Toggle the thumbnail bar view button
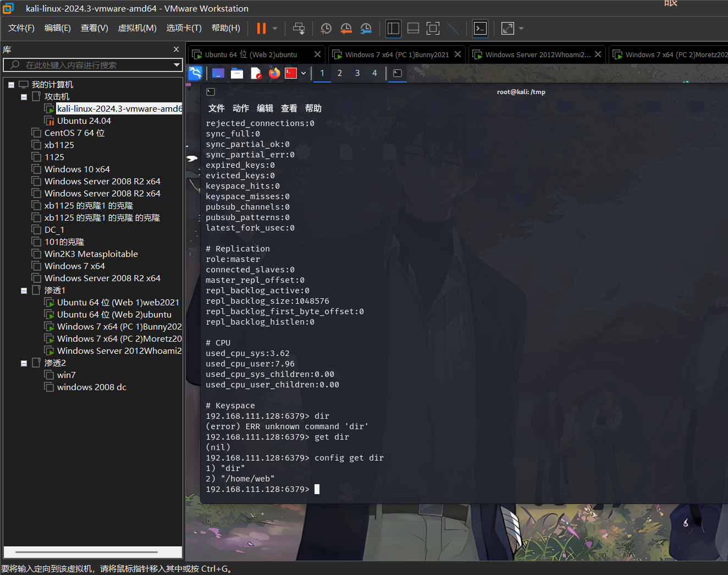The height and width of the screenshot is (575, 728). coord(413,29)
